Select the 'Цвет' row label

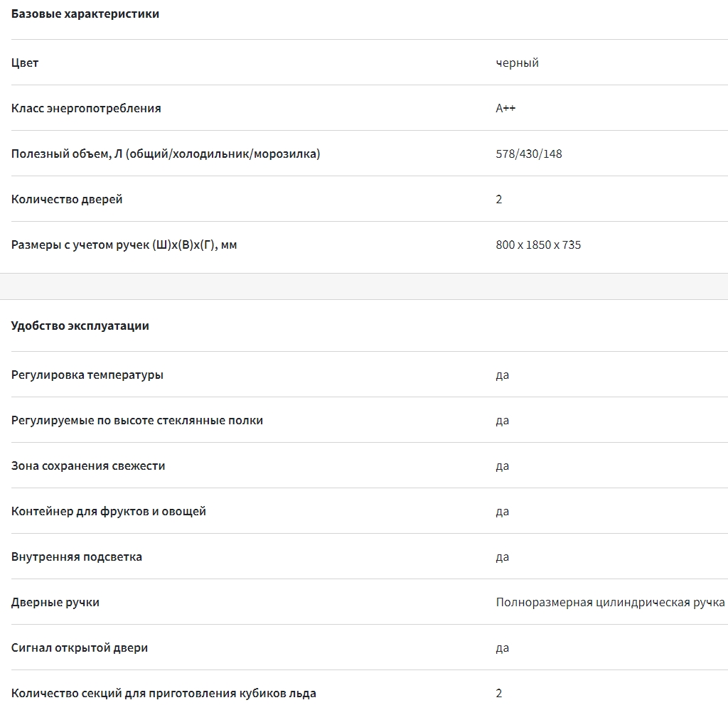pyautogui.click(x=25, y=63)
